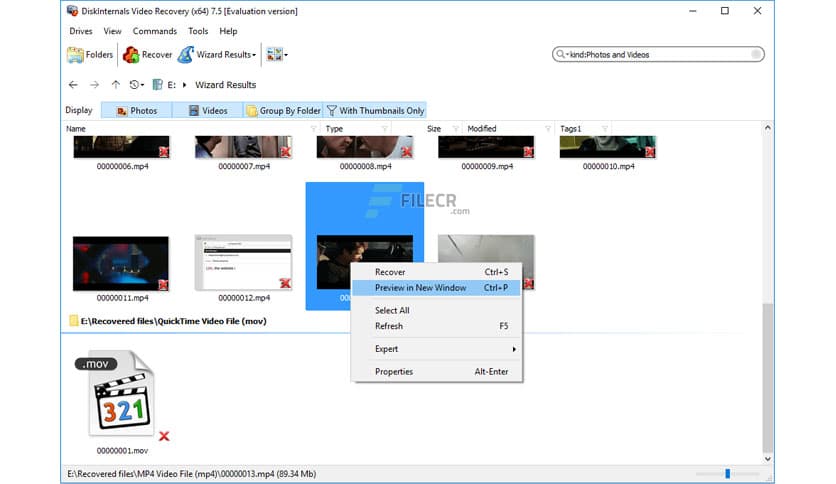Click the app icon in title bar
Image resolution: width=836 pixels, height=484 pixels.
72,11
